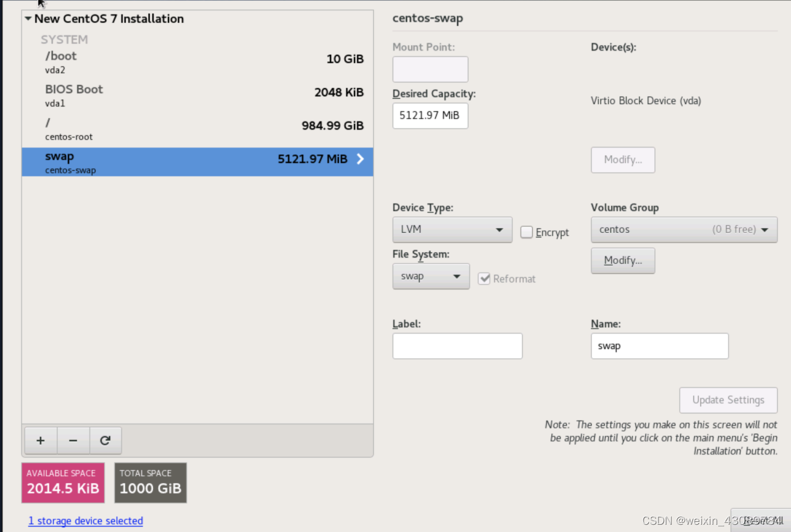Collapse the New CentOS 7 Installation section
Viewport: 791px width, 532px height.
[28, 18]
